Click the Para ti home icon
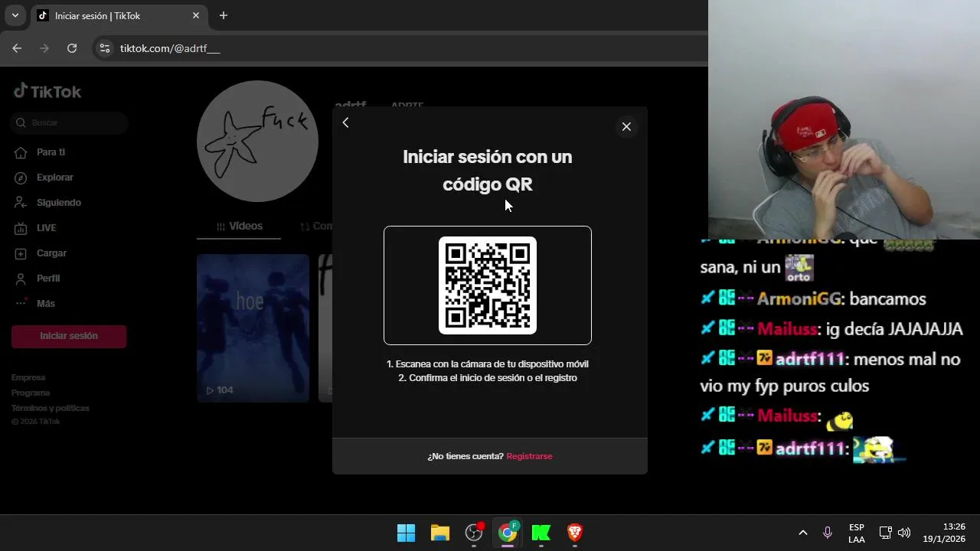Screen dimensions: 980x551 click(x=21, y=152)
